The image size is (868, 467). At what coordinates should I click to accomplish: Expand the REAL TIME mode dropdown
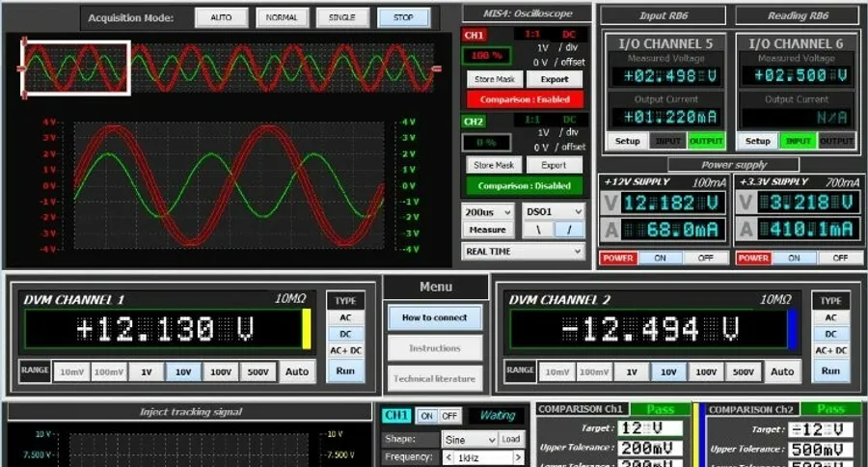(523, 252)
